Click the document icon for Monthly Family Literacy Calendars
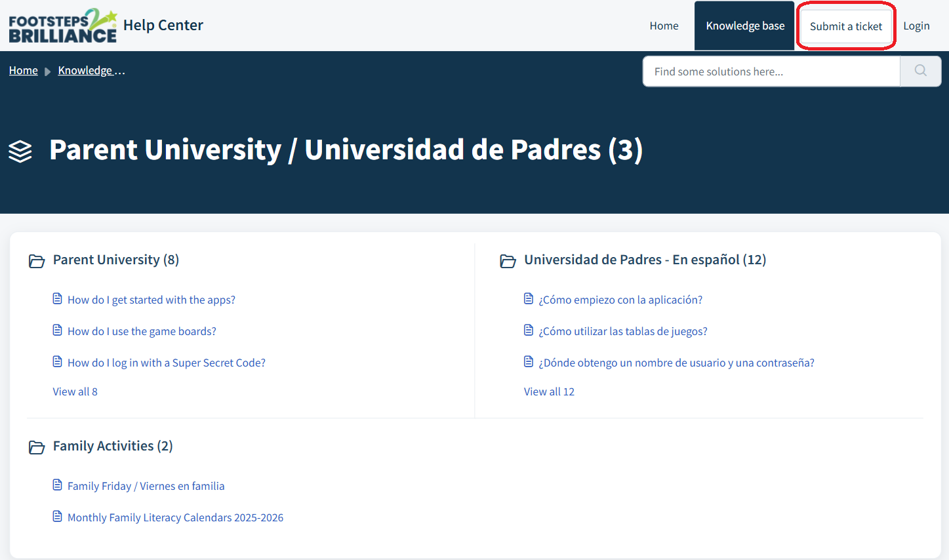This screenshot has height=560, width=949. [x=58, y=517]
